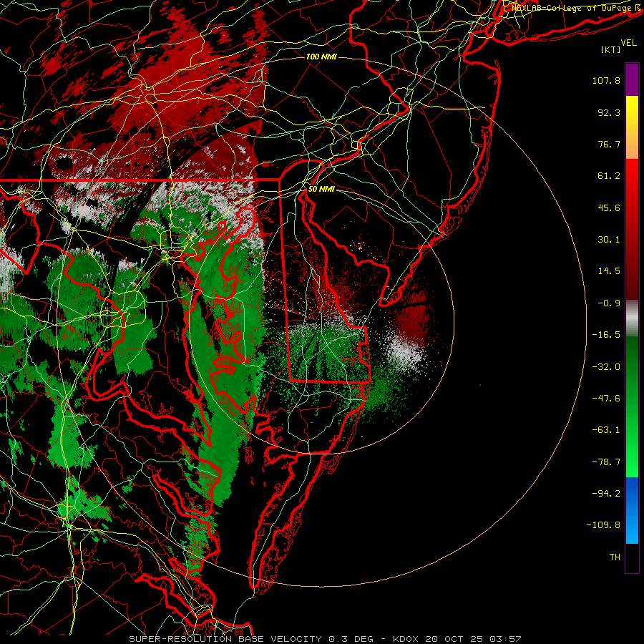Viewport: 644px width, 644px height.
Task: Click the "100 NMI" range ring label
Action: pyautogui.click(x=321, y=57)
